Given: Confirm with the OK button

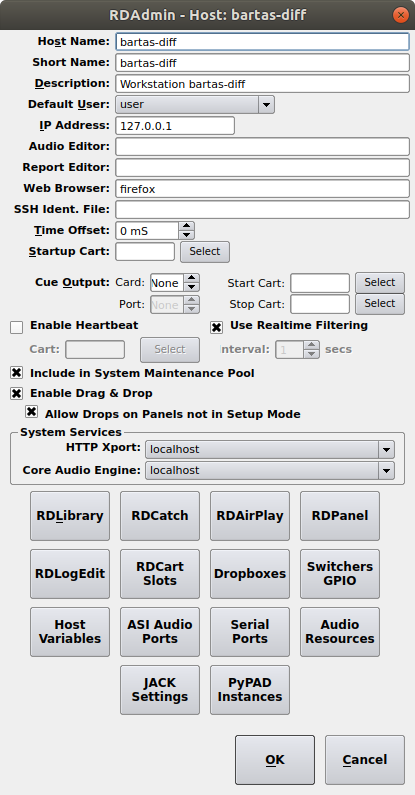Looking at the screenshot, I should click(x=275, y=760).
